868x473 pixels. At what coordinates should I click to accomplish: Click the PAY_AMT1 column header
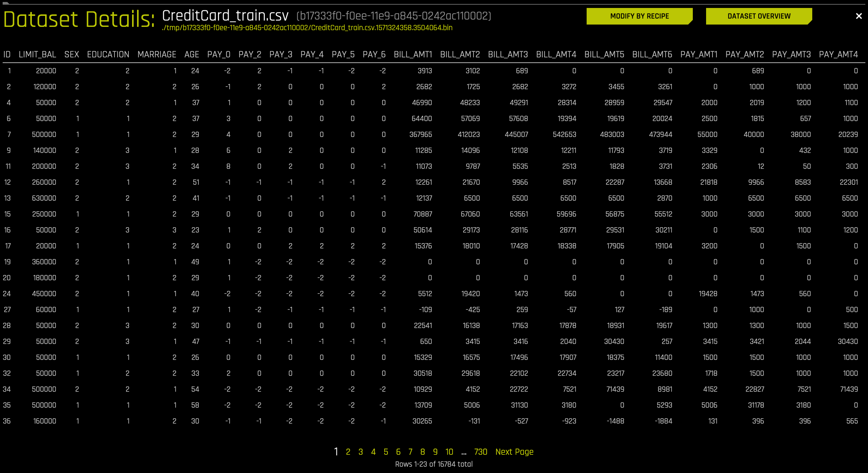click(x=699, y=54)
